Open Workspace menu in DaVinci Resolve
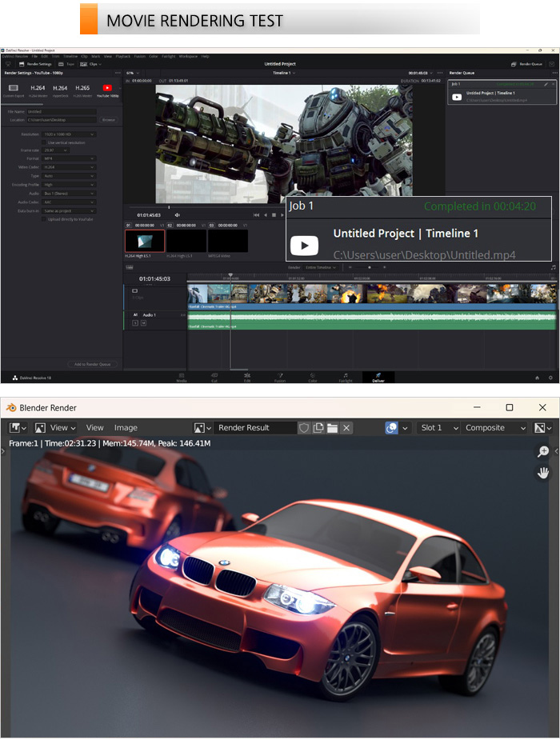The image size is (560, 740). click(188, 56)
